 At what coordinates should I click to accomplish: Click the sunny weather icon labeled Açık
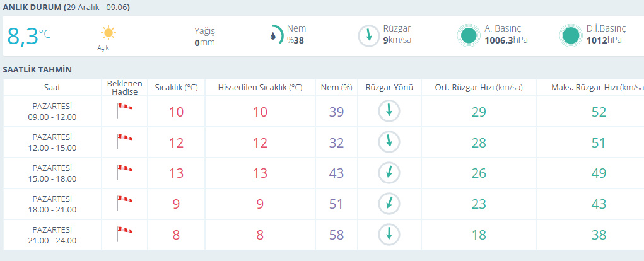click(x=108, y=33)
